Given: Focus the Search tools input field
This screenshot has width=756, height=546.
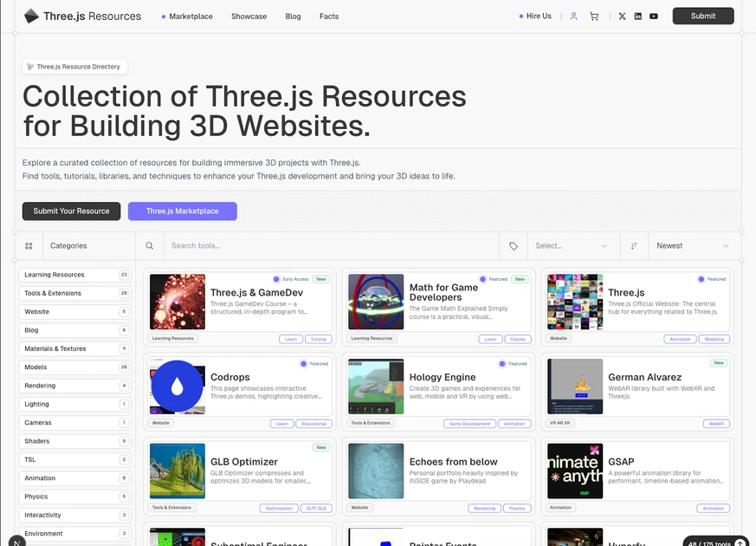Looking at the screenshot, I should click(331, 246).
